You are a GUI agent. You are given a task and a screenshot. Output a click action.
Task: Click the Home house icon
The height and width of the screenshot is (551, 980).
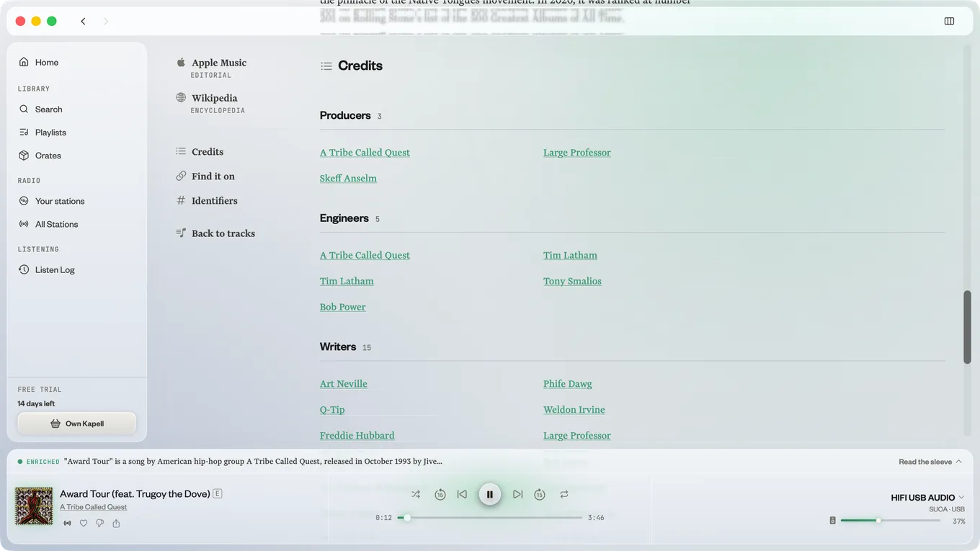click(x=24, y=62)
